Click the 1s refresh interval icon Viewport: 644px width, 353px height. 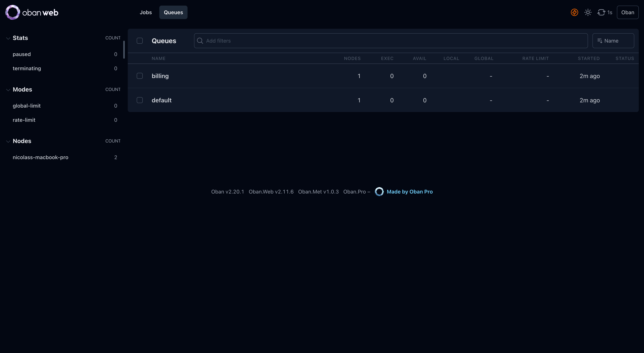[x=601, y=12]
